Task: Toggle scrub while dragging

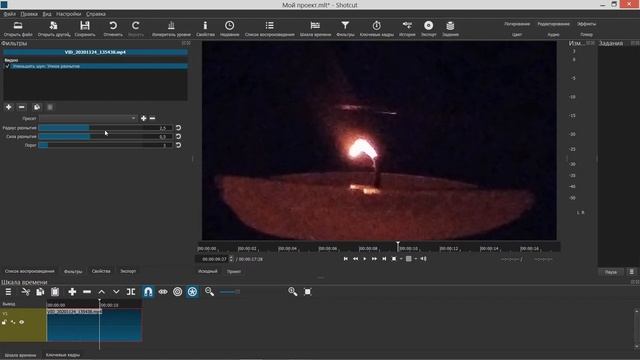Action: [163, 292]
